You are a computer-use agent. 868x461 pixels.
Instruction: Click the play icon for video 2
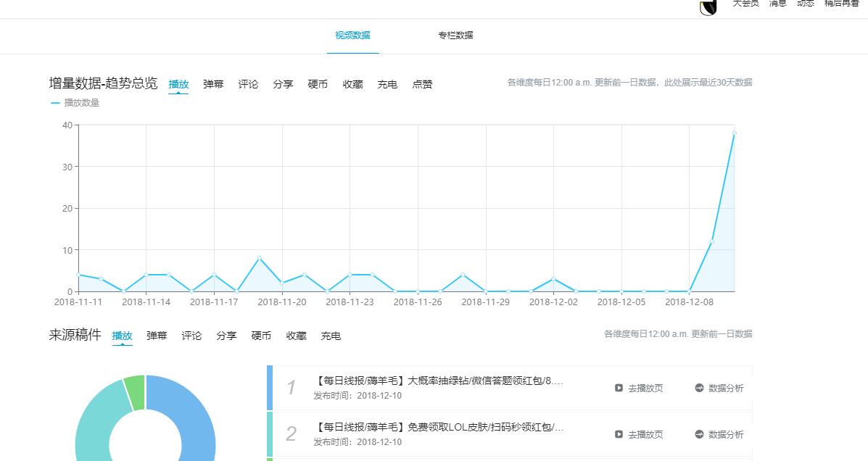pos(619,434)
